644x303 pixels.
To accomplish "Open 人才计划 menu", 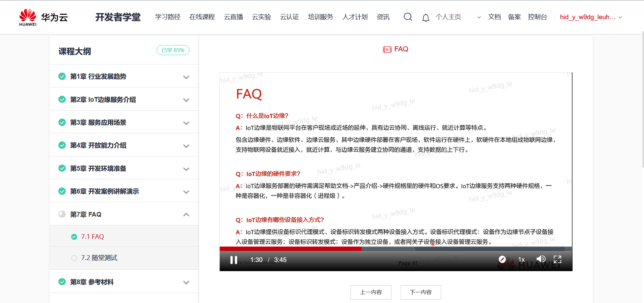I will 355,17.
